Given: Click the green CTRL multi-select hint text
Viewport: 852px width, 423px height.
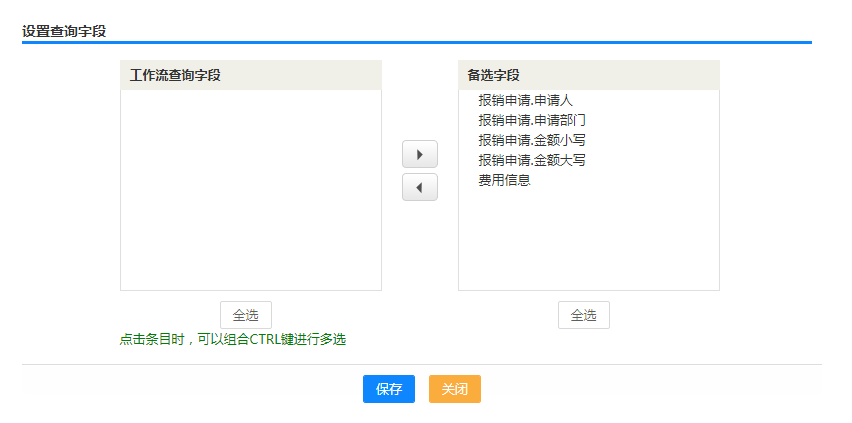Looking at the screenshot, I should (x=233, y=339).
